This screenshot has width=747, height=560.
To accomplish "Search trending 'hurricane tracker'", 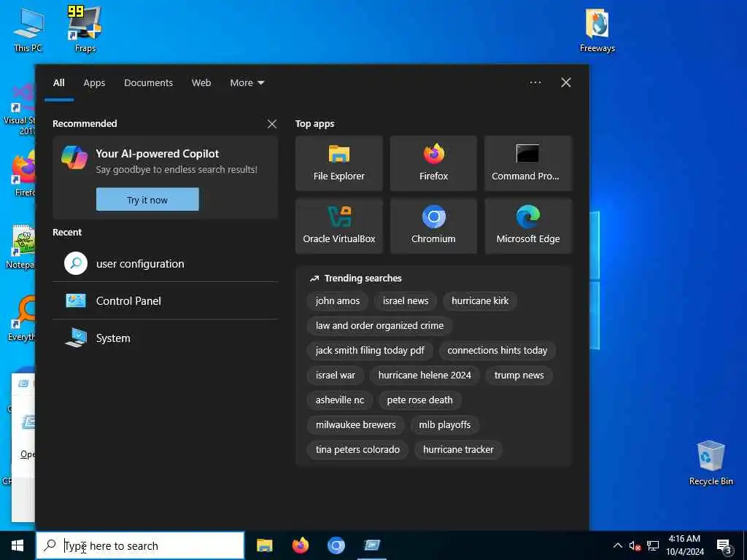I will point(458,449).
